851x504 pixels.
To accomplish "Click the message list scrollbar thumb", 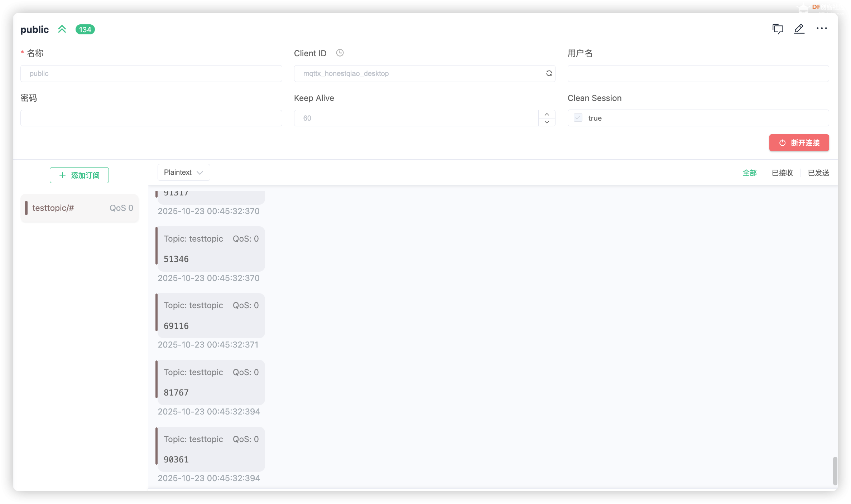I will pos(835,470).
